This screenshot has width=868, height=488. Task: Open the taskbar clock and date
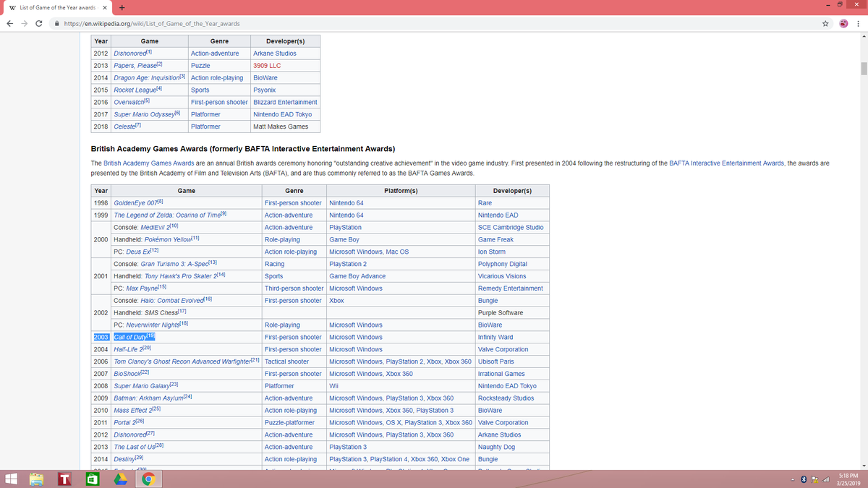[848, 479]
